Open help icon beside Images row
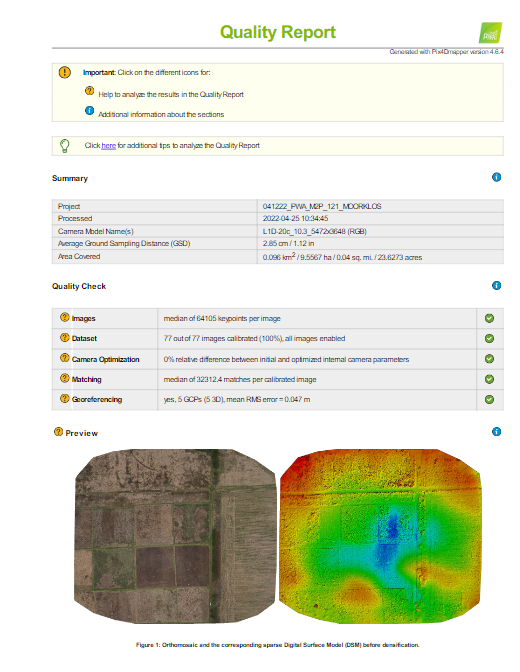Screen dimensions: 520x672 (x=64, y=317)
